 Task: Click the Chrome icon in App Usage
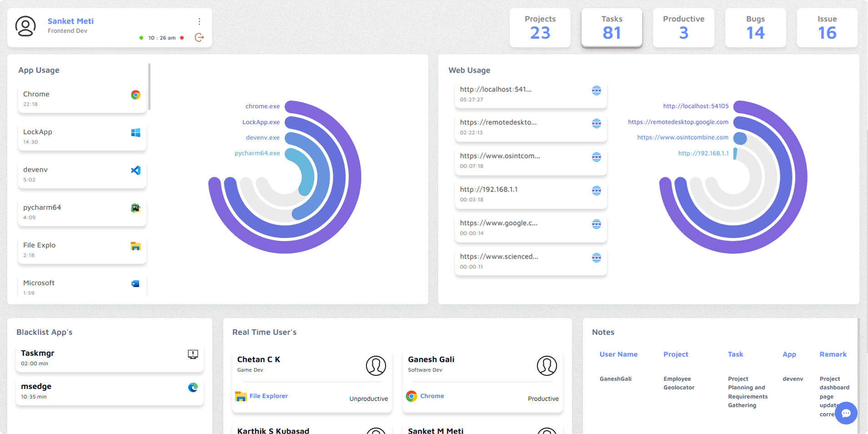pos(135,95)
